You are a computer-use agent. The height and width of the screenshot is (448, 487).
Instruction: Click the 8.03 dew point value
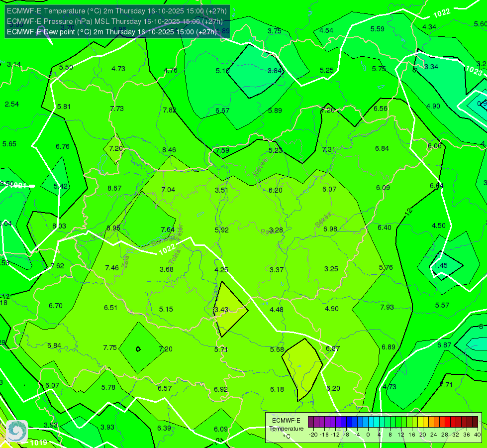pos(59,226)
